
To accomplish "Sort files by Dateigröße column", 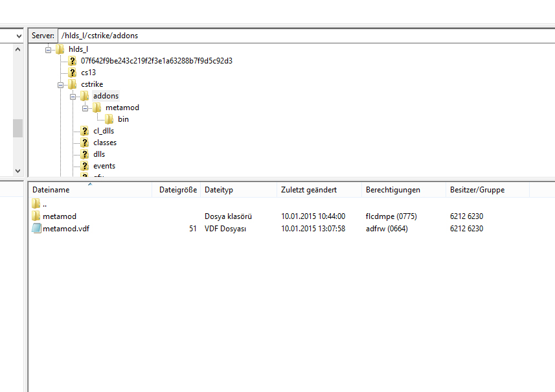I will [177, 190].
